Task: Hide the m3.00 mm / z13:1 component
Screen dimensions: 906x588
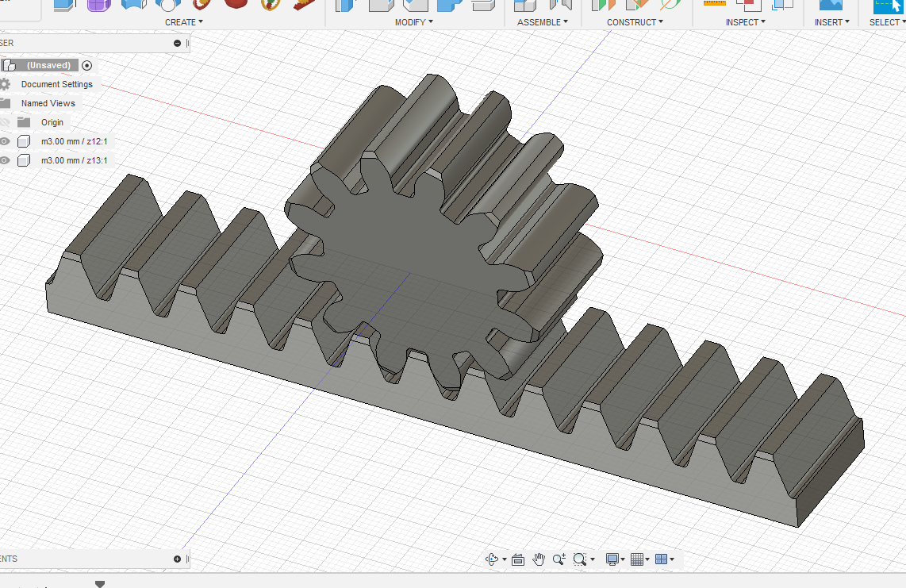Action: (x=5, y=160)
